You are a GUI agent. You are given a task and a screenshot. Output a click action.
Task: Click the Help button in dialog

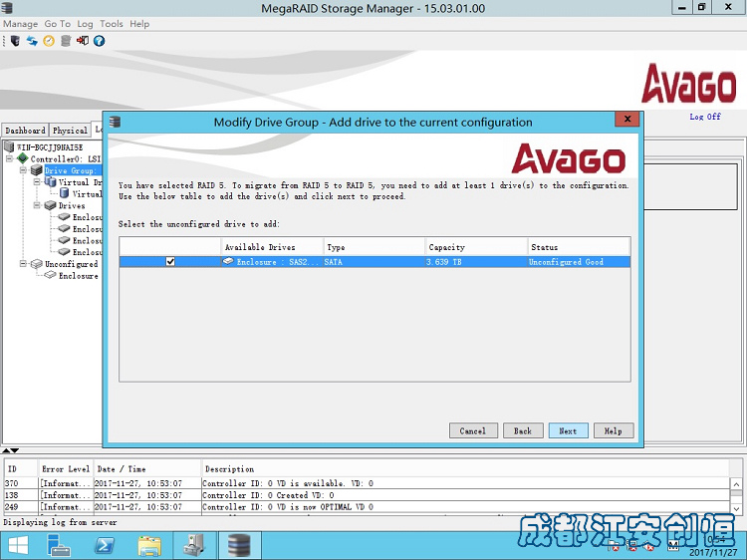[614, 430]
